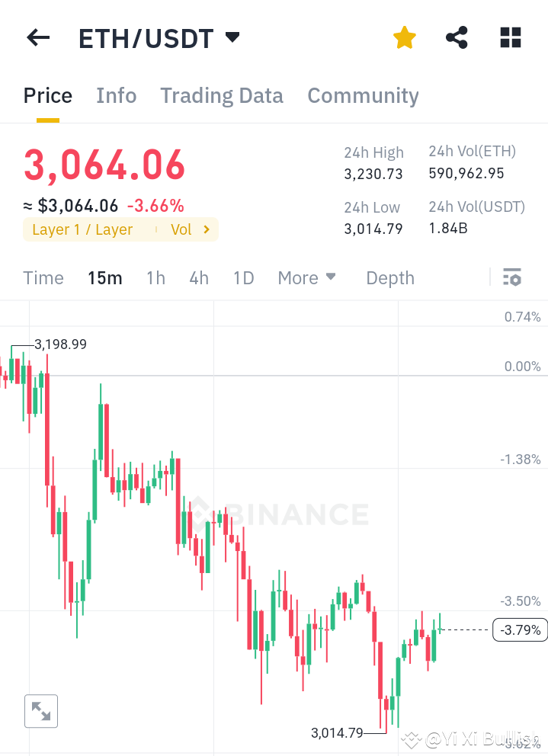Select the Info tab
This screenshot has width=548, height=756.
(116, 95)
